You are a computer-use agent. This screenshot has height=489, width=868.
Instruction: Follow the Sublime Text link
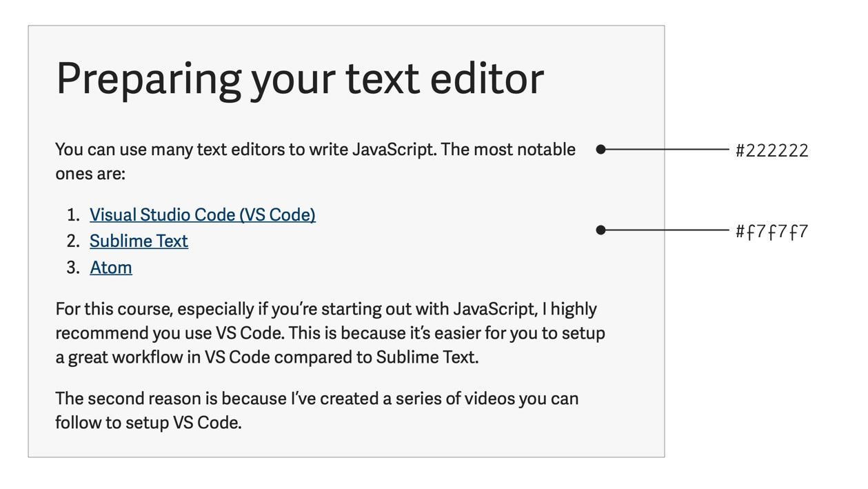tap(139, 241)
